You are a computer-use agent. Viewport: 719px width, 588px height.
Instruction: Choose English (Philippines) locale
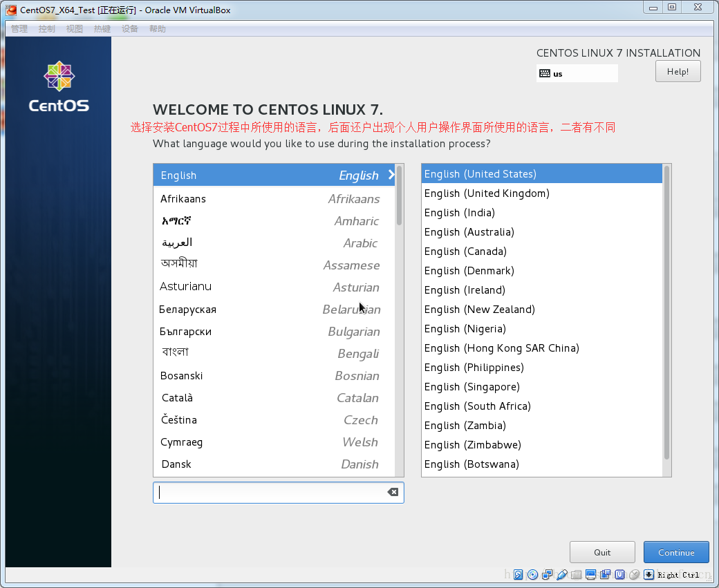(541, 368)
